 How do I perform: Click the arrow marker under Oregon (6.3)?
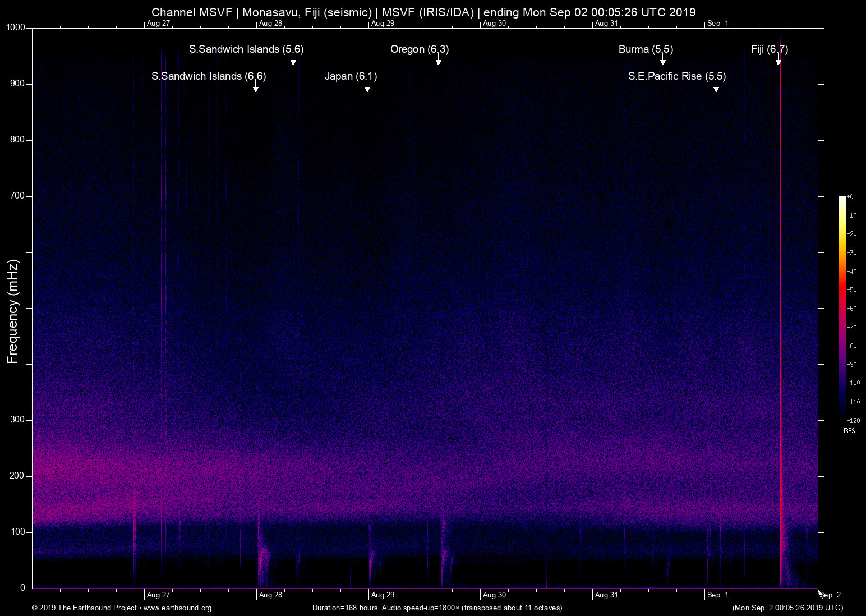click(438, 61)
